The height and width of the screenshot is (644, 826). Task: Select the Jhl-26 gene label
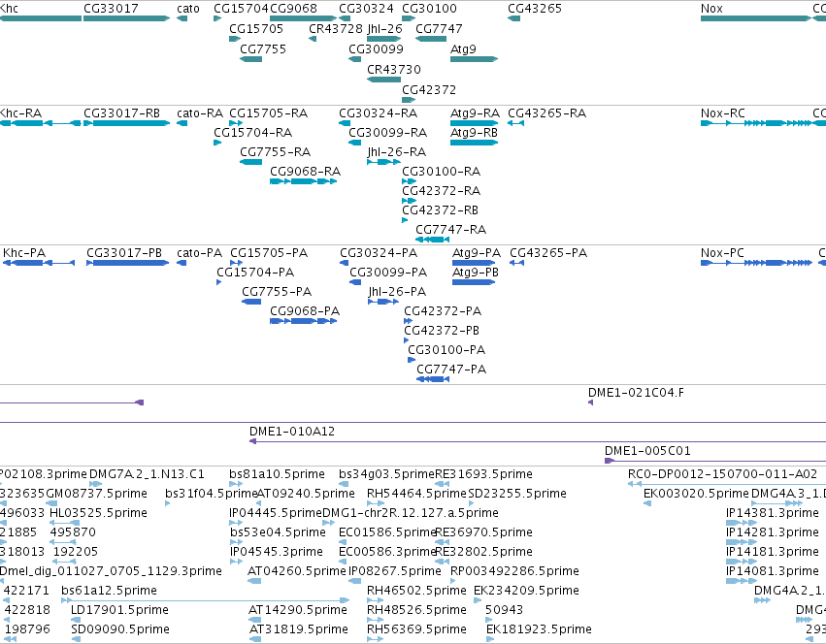pyautogui.click(x=384, y=28)
